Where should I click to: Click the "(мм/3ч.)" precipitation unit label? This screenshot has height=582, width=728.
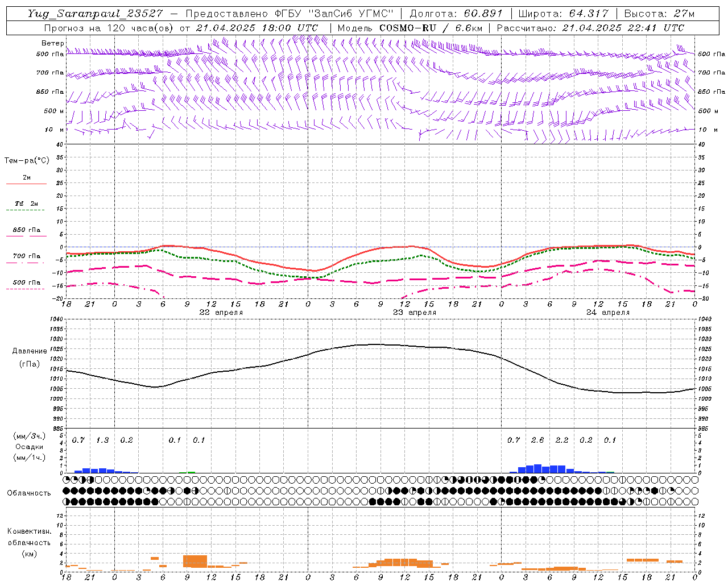(x=29, y=436)
